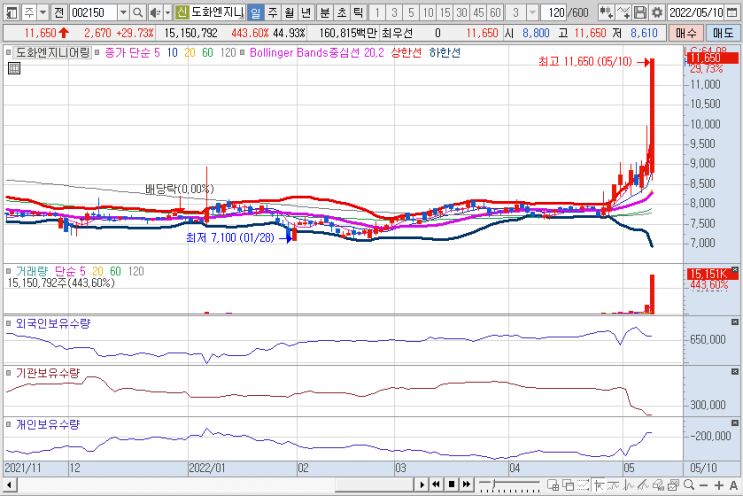Select the 일 daily period button
Image resolution: width=743 pixels, height=496 pixels.
tap(256, 13)
